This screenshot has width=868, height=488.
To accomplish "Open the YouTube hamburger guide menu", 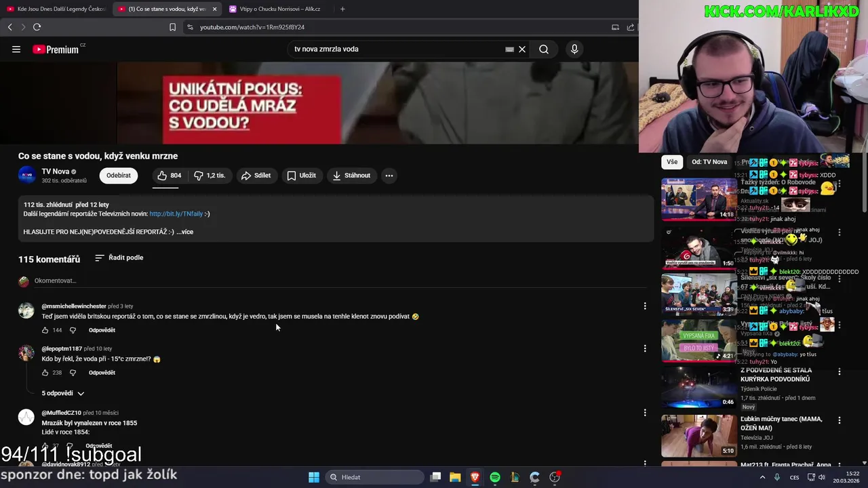I will [16, 49].
